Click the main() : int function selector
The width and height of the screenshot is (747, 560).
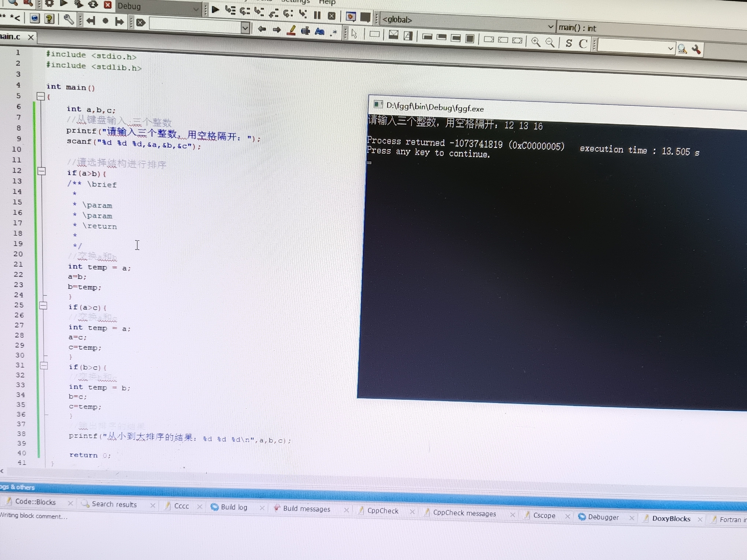(577, 28)
